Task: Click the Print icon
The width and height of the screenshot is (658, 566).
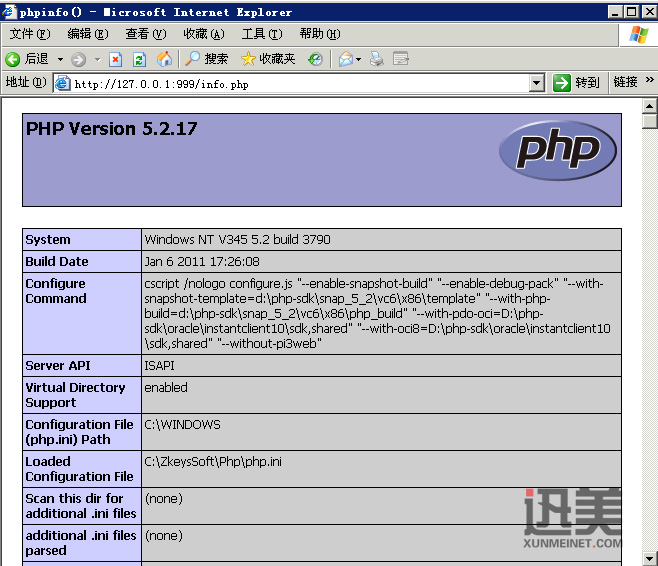Action: (376, 59)
